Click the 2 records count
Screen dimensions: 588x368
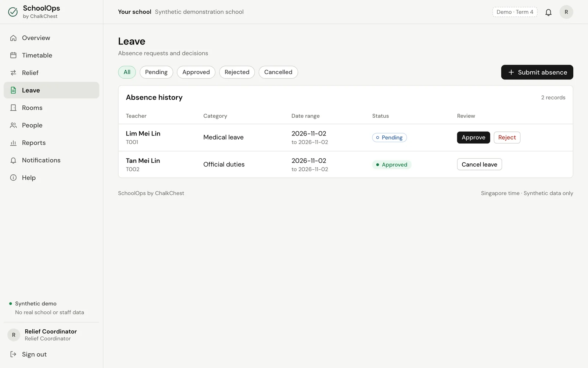553,98
